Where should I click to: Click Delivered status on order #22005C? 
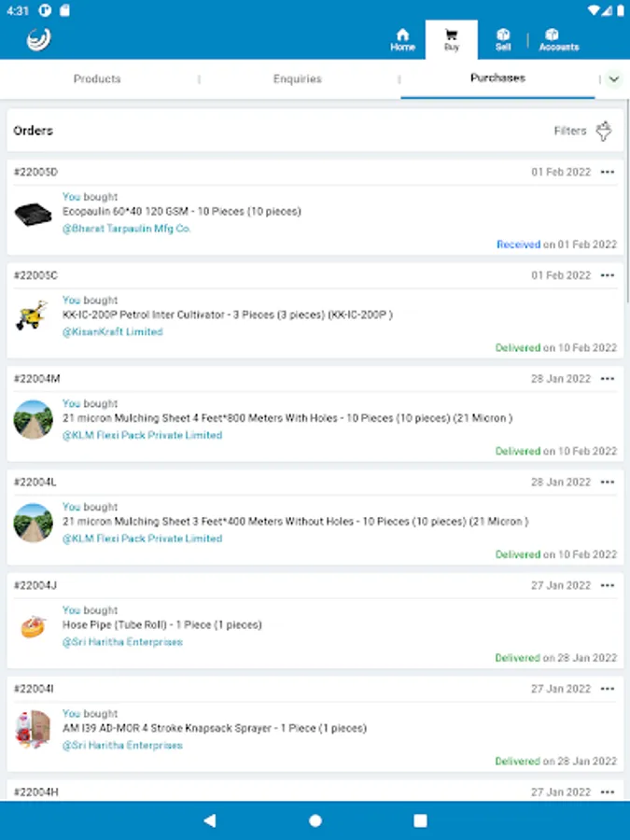pos(517,348)
